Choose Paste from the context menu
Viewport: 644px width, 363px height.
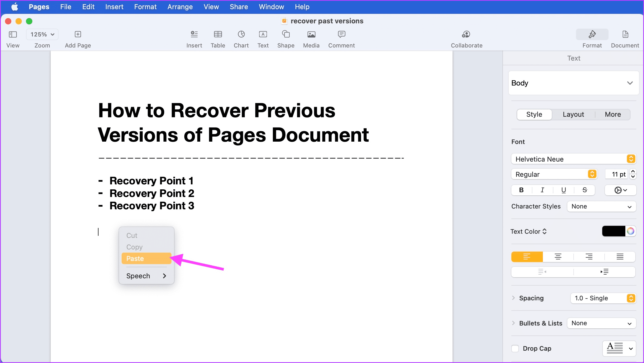click(146, 258)
